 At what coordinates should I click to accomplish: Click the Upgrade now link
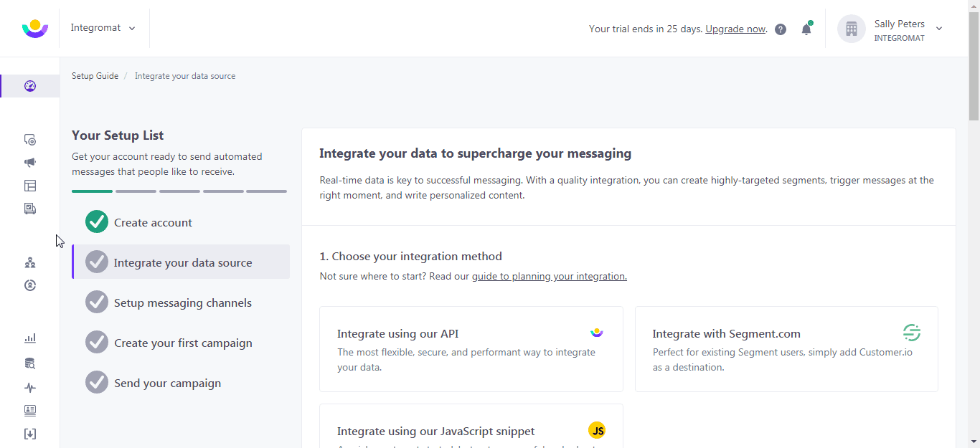(735, 29)
